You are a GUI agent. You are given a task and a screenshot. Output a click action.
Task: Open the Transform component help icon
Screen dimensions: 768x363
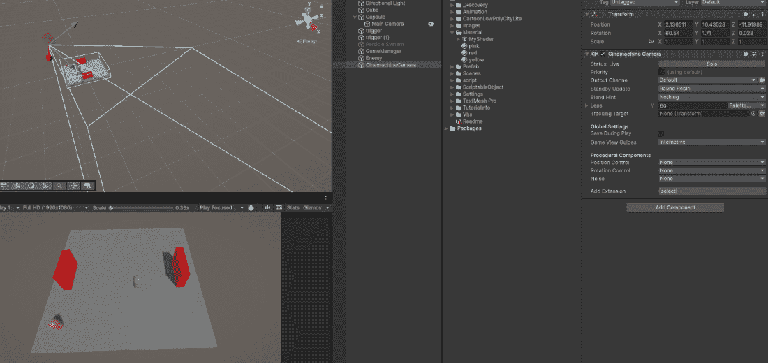[x=746, y=14]
